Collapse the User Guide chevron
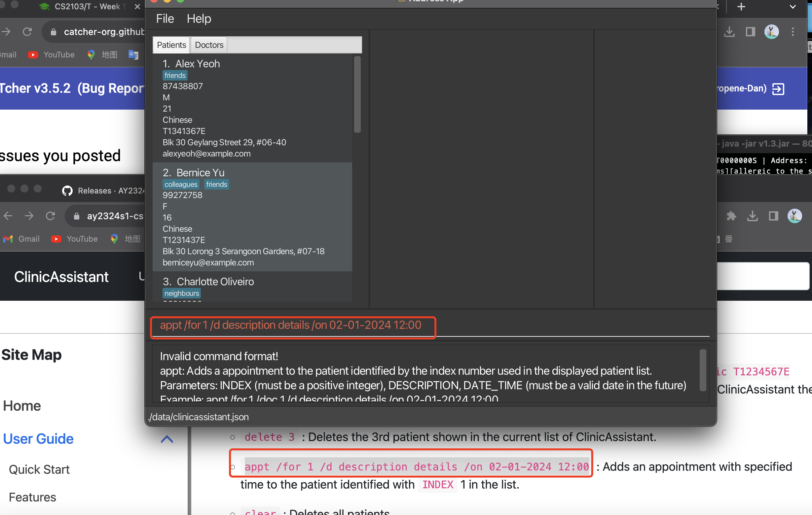This screenshot has width=812, height=515. click(167, 439)
